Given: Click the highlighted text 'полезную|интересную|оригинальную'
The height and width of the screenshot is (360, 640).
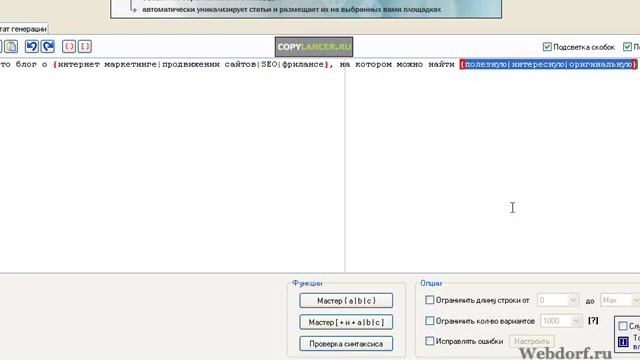Looking at the screenshot, I should click(548, 64).
